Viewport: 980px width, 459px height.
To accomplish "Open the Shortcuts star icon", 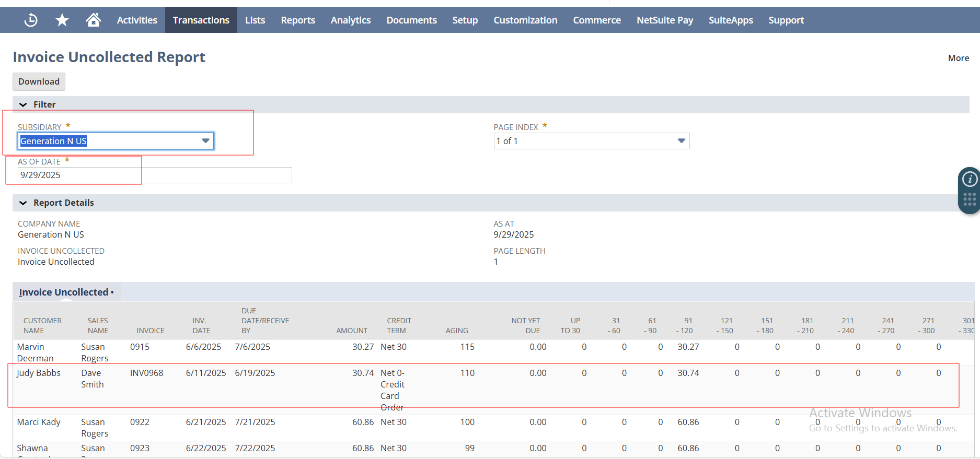I will [x=62, y=20].
